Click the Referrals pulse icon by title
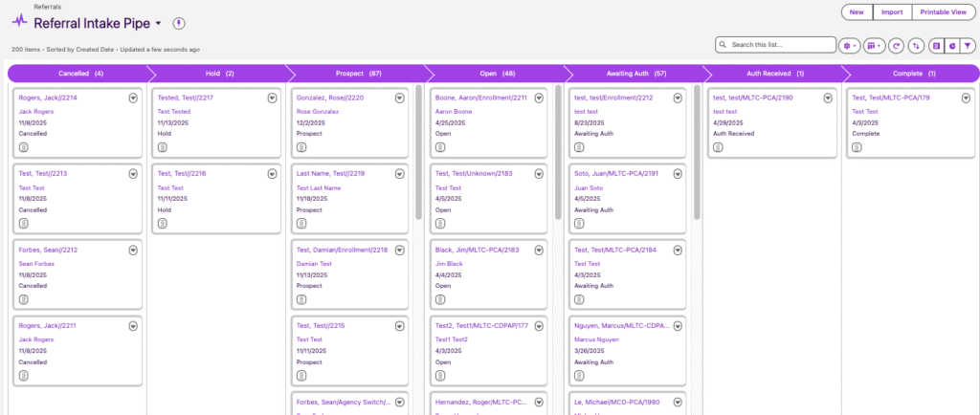Image resolution: width=980 pixels, height=415 pixels. pyautogui.click(x=19, y=22)
